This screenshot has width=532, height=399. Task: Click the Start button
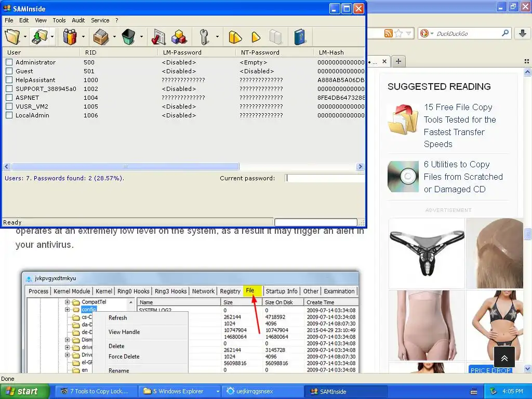24,392
